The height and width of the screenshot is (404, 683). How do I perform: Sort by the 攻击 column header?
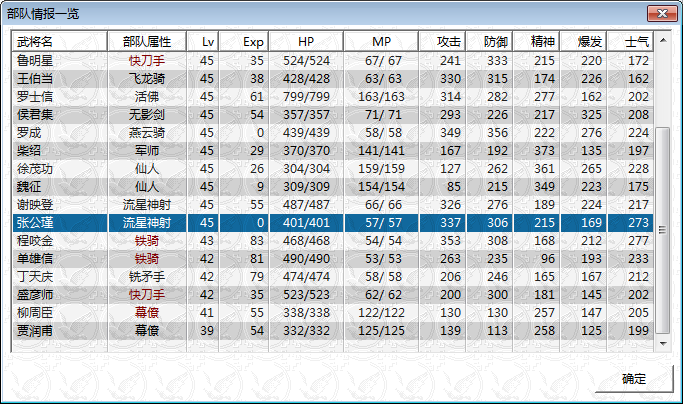(442, 41)
